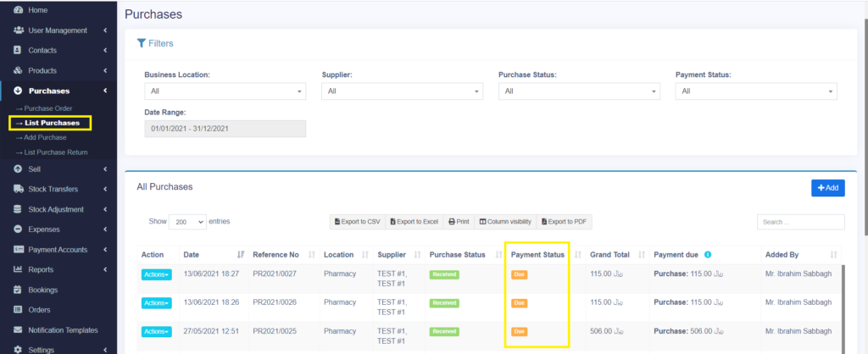Click the Payment due info icon
The image size is (868, 354).
point(708,254)
